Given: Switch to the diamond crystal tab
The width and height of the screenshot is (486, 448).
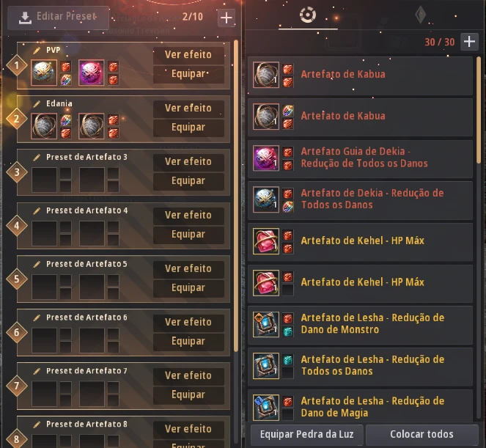Looking at the screenshot, I should click(421, 15).
